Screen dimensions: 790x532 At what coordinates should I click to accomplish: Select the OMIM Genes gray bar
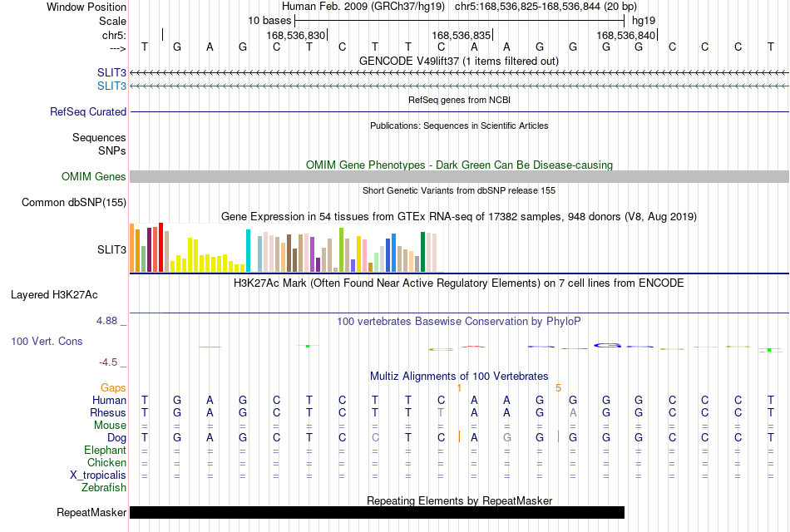tap(460, 176)
